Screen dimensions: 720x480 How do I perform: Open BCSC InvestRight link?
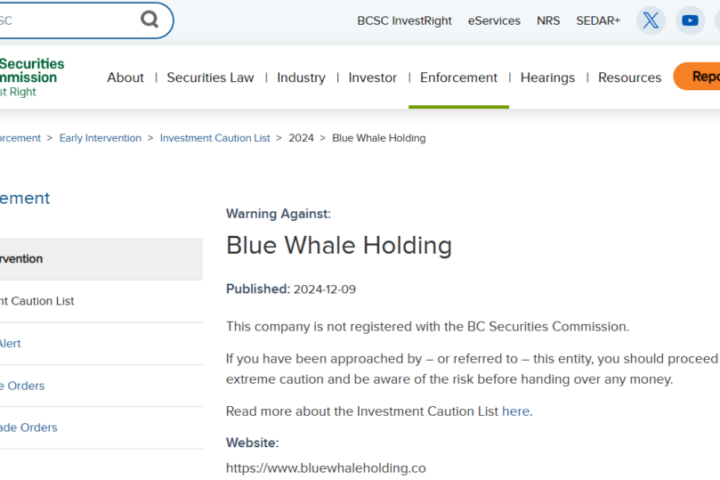click(404, 21)
